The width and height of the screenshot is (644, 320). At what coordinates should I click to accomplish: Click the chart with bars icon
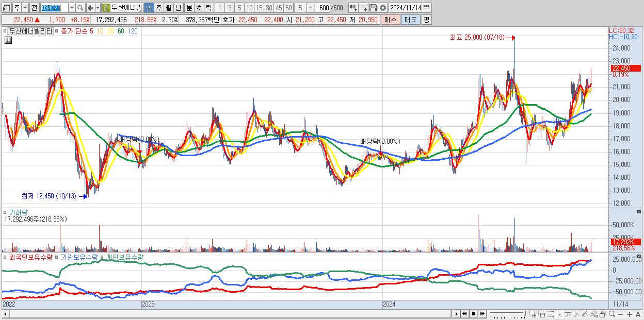tap(594, 314)
